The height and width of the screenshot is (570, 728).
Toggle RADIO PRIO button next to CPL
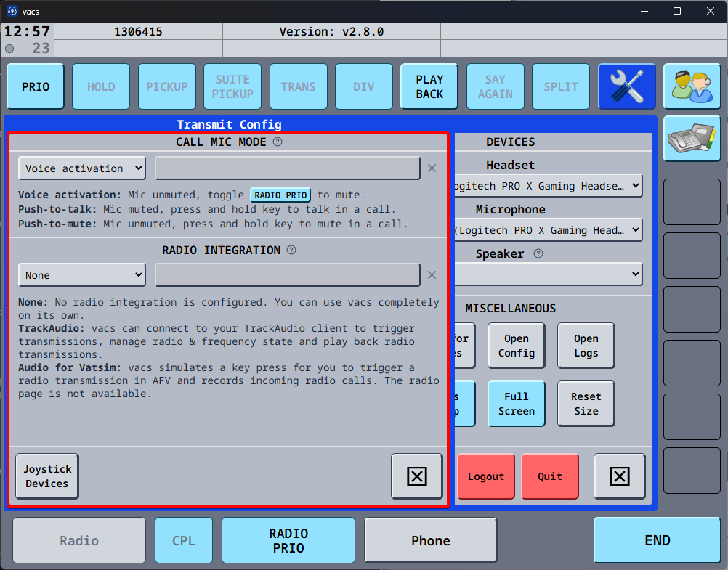(288, 540)
